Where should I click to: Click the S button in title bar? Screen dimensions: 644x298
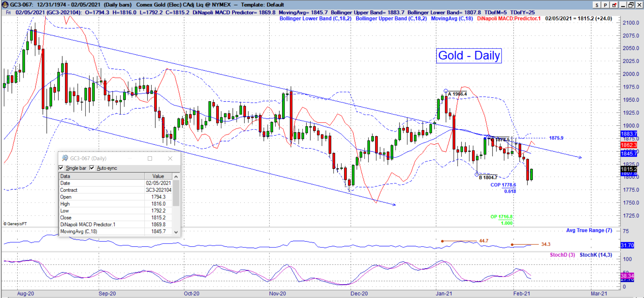coord(597,5)
